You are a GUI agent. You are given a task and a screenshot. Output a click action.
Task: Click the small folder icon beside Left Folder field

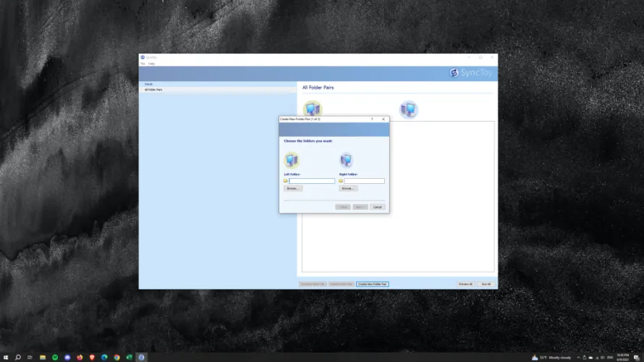pyautogui.click(x=286, y=180)
